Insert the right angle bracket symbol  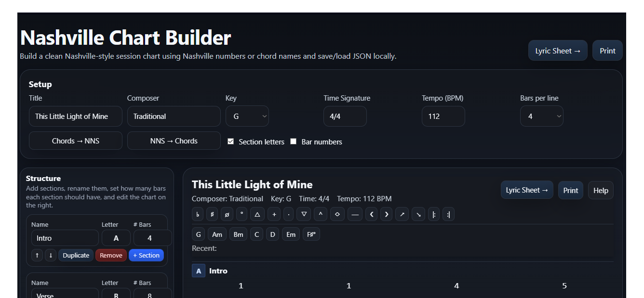click(x=386, y=214)
